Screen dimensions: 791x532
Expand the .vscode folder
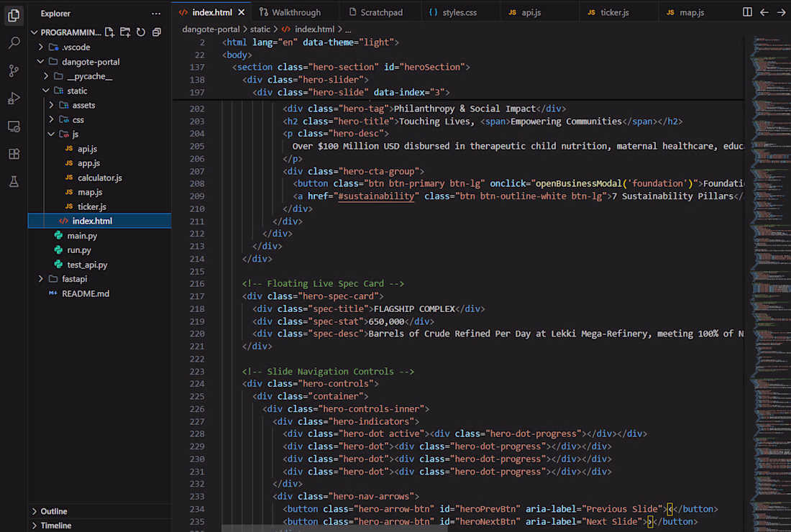[41, 47]
